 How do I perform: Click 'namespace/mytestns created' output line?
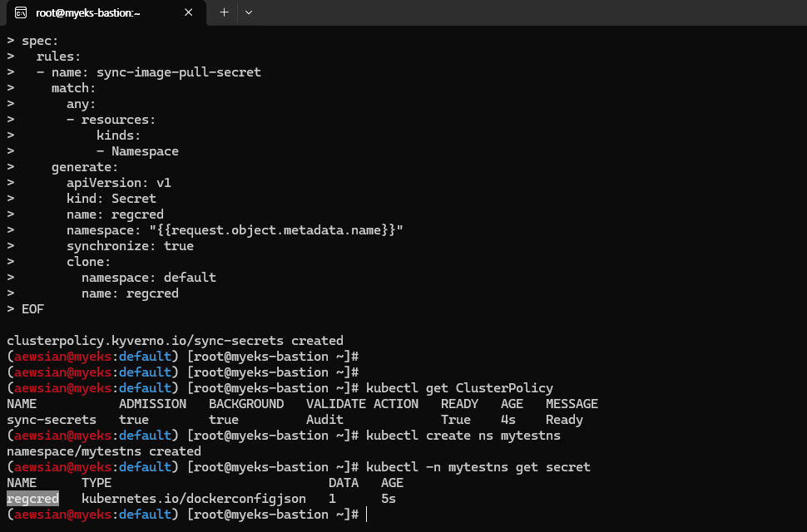pos(104,451)
